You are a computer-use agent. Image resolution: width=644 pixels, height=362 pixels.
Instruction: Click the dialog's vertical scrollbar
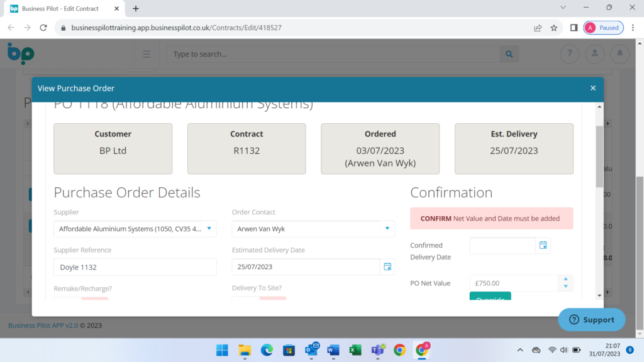[x=599, y=157]
